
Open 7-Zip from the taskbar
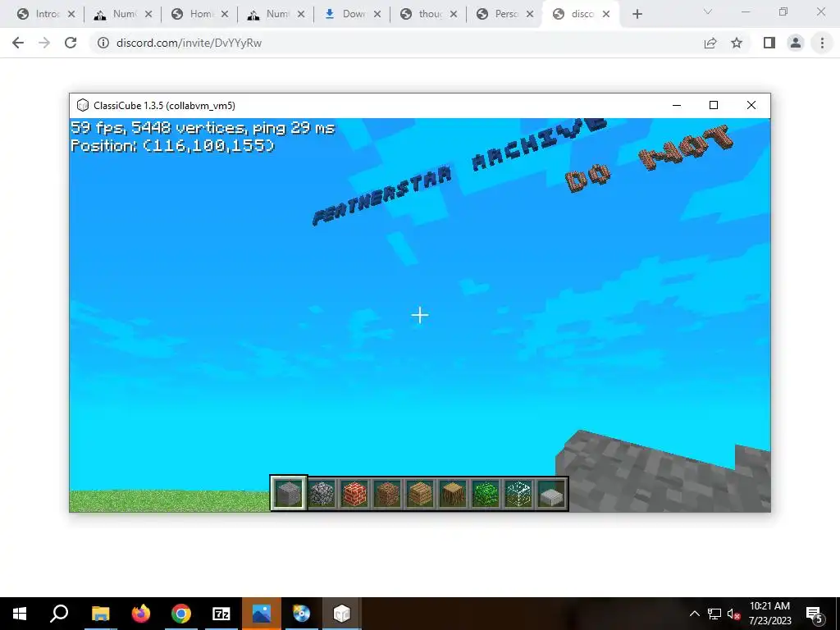221,614
